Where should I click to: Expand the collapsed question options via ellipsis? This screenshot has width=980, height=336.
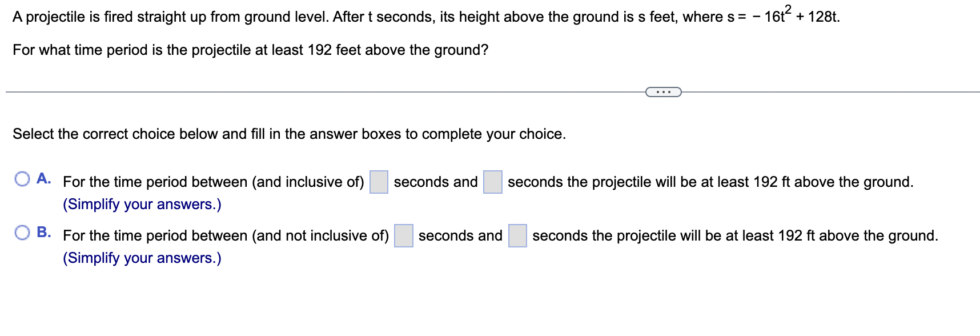pyautogui.click(x=663, y=90)
